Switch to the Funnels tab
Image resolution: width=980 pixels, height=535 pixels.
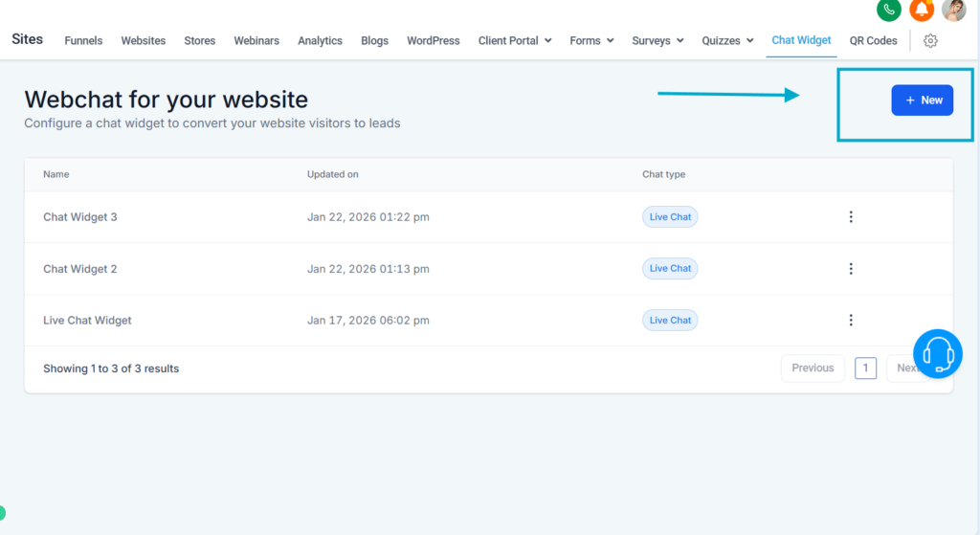(83, 41)
